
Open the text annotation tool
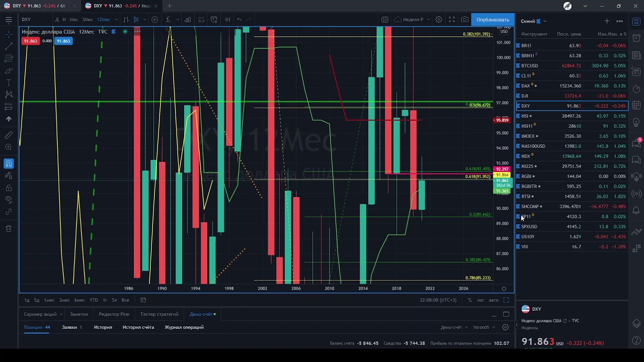pyautogui.click(x=9, y=82)
